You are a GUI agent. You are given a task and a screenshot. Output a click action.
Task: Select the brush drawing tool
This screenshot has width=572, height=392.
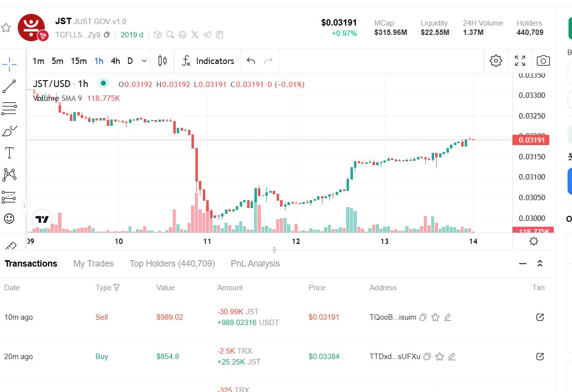point(9,131)
